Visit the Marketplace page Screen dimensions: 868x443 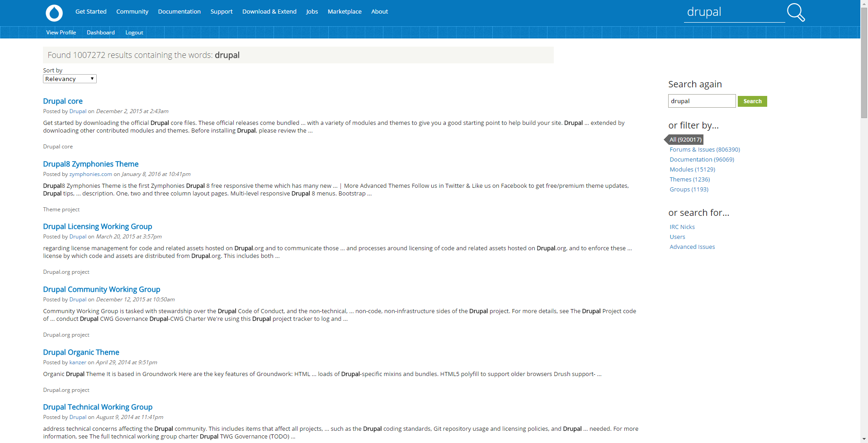[344, 11]
